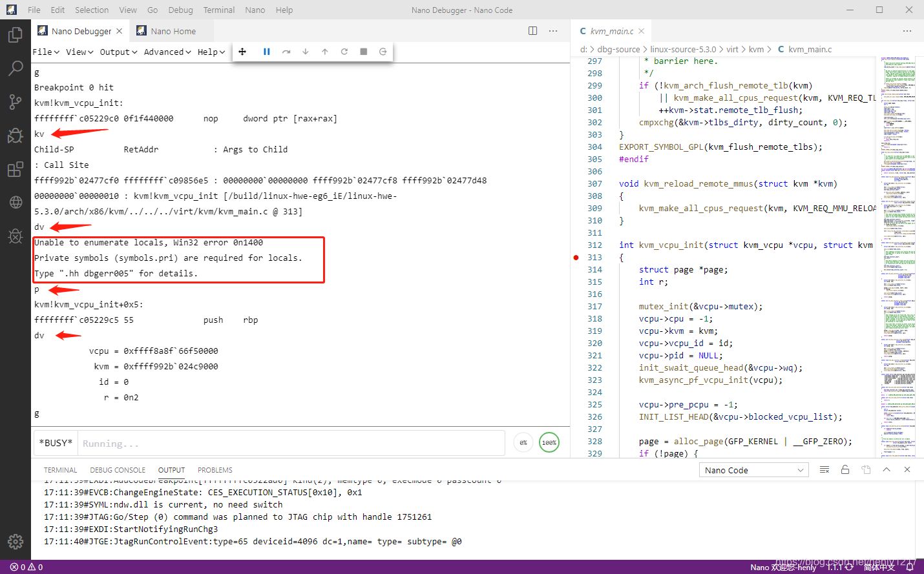
Task: Close the Nano Debugger tab
Action: click(x=120, y=31)
